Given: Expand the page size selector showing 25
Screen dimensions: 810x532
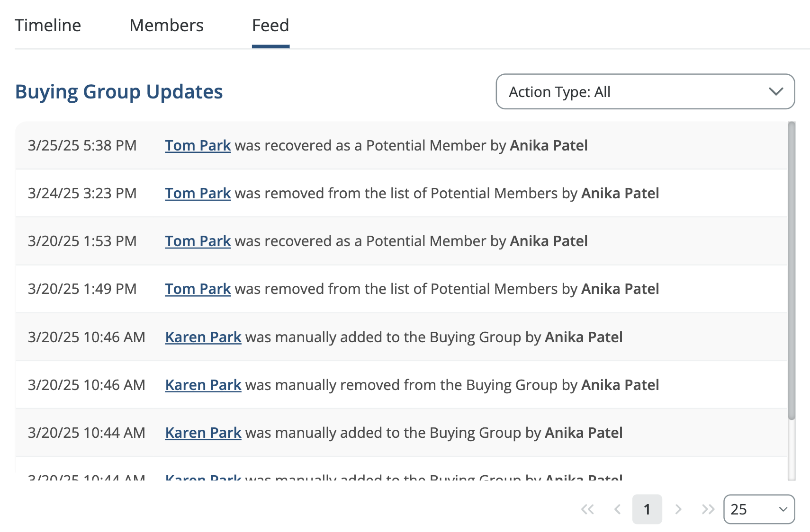Looking at the screenshot, I should coord(759,510).
